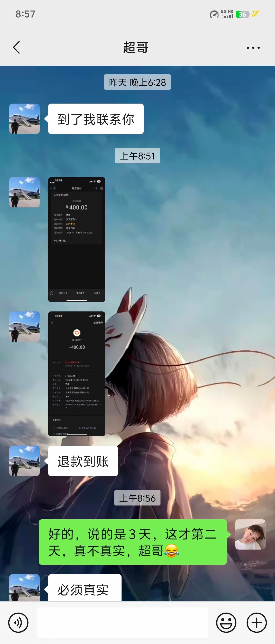Tap the back arrow to leave chat
The image size is (275, 644).
(16, 48)
